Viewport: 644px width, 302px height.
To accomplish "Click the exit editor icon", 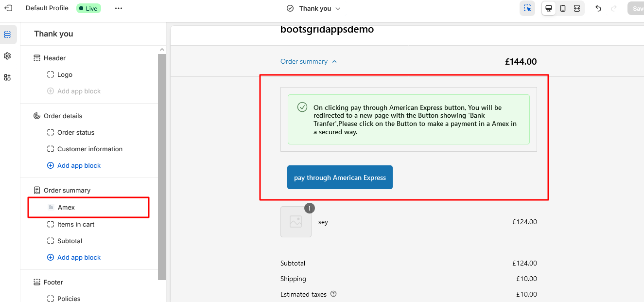I will [8, 8].
